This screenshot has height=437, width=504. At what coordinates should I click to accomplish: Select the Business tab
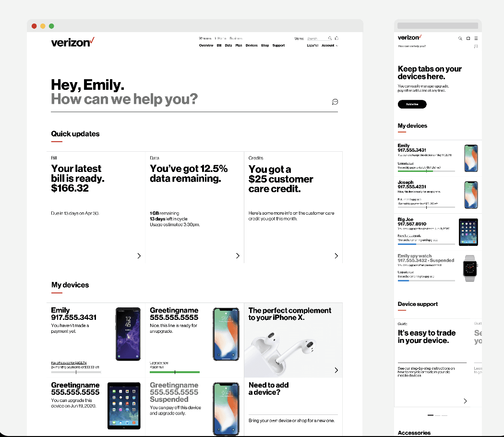pyautogui.click(x=236, y=38)
